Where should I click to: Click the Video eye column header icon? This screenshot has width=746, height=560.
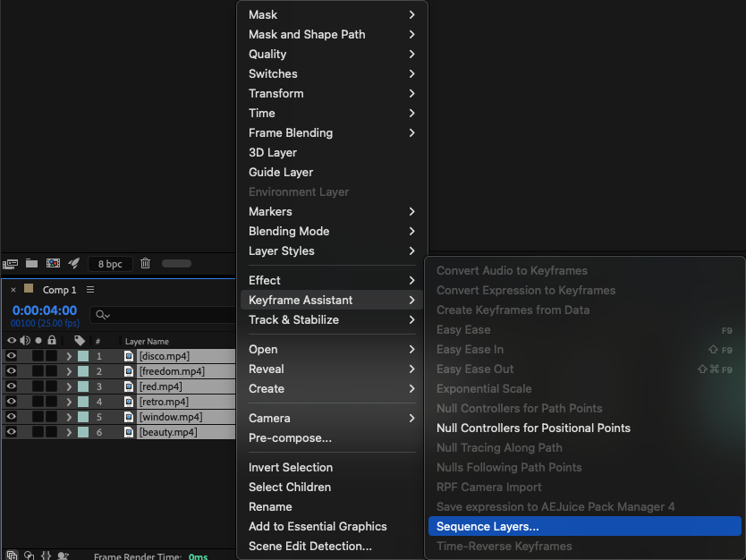[12, 341]
